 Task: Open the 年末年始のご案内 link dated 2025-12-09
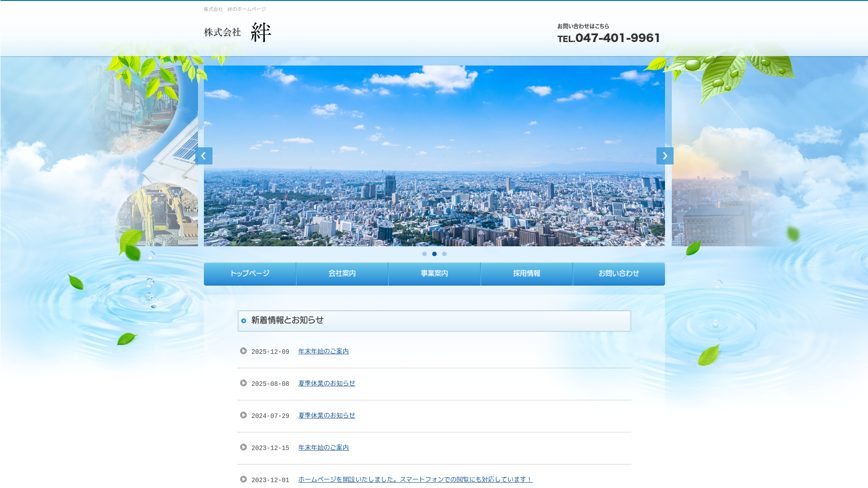coord(323,351)
